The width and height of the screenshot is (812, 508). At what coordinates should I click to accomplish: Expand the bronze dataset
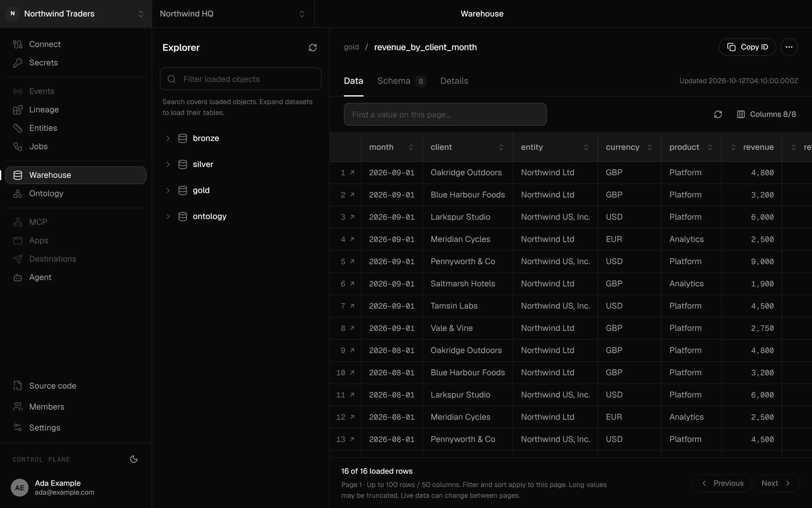(x=168, y=138)
